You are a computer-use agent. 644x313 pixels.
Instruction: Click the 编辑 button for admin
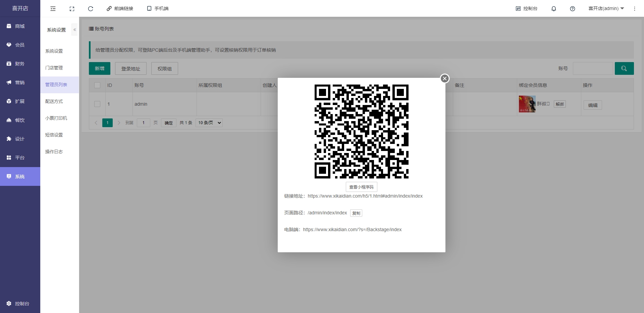pos(593,105)
